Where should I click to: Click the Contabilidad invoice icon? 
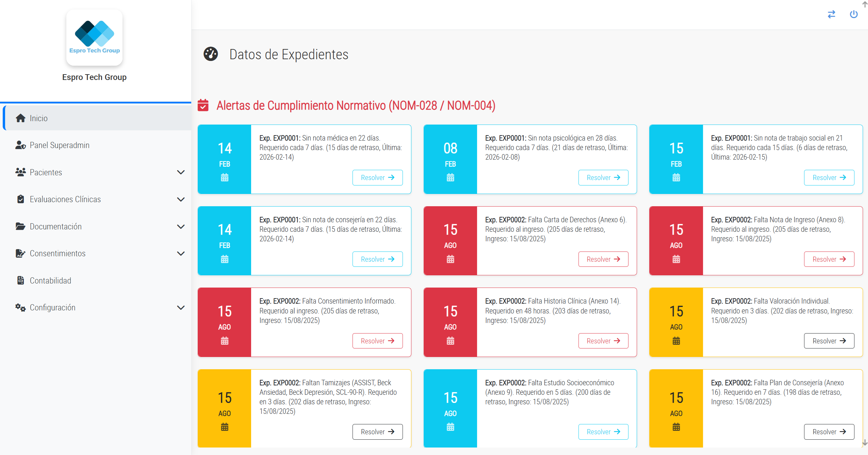pyautogui.click(x=20, y=280)
